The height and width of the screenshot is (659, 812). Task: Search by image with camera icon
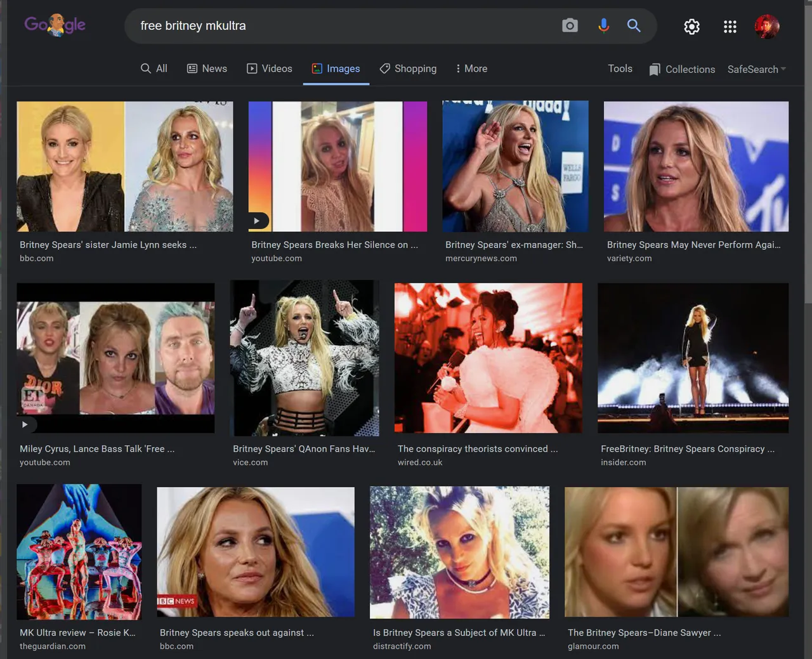point(570,25)
